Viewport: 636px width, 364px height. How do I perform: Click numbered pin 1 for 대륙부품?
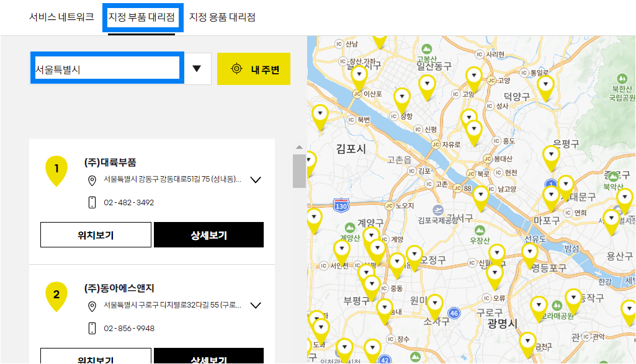[56, 171]
